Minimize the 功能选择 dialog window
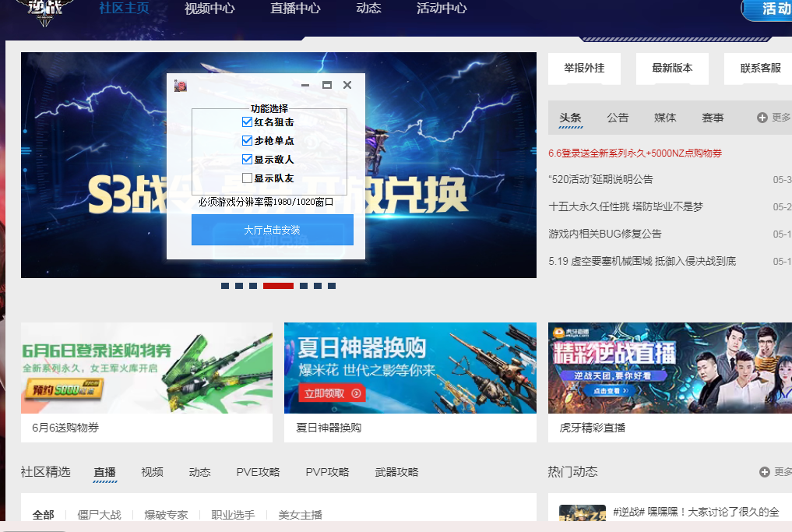Image resolution: width=792 pixels, height=532 pixels. point(305,85)
